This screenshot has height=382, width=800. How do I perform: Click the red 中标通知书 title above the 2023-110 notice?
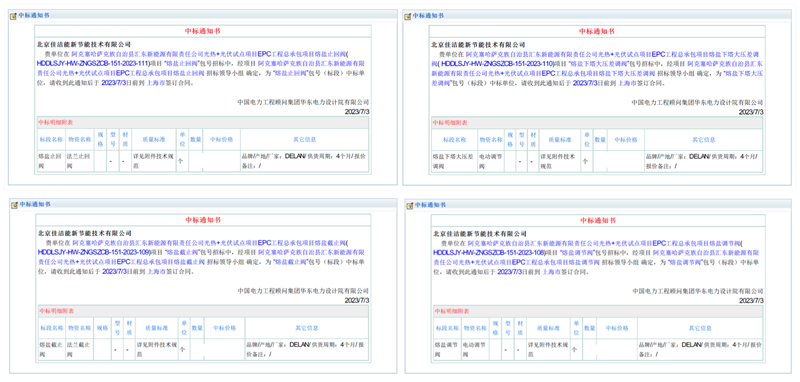coord(597,31)
